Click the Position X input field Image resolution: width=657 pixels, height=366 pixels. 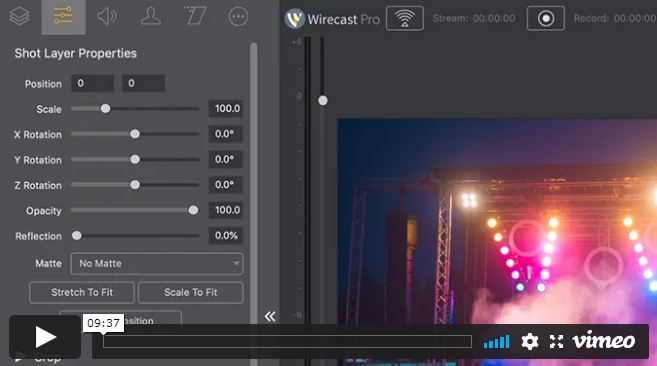coord(92,83)
